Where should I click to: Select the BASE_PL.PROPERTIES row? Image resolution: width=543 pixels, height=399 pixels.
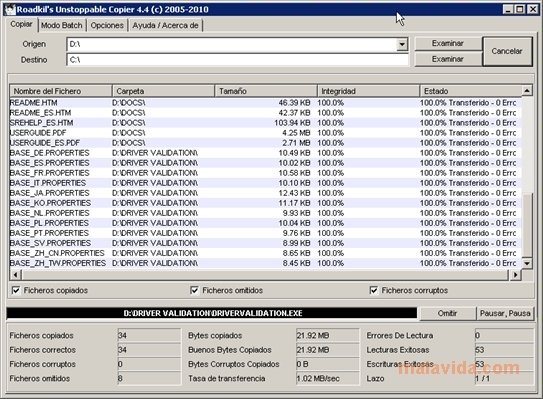(265, 223)
